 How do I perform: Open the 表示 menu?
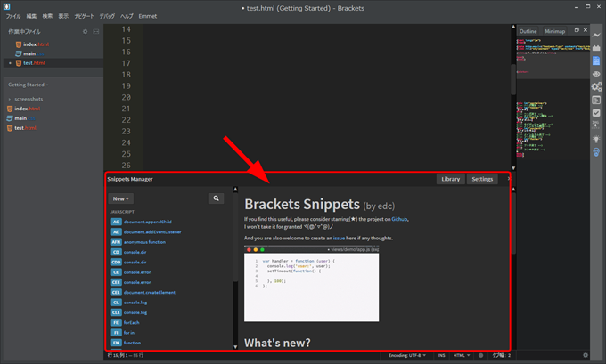pyautogui.click(x=63, y=16)
